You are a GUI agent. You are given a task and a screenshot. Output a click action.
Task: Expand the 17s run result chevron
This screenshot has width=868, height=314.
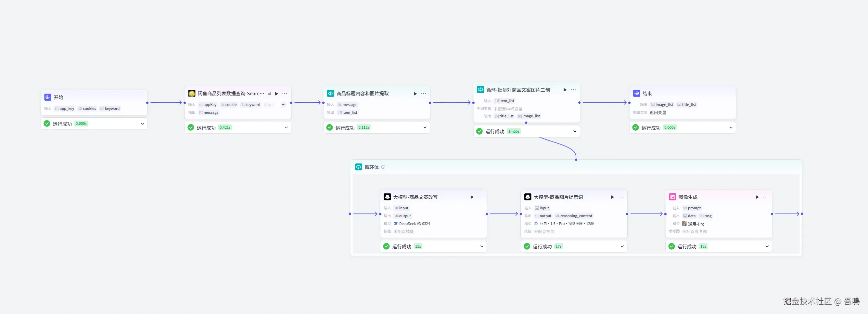pyautogui.click(x=622, y=246)
